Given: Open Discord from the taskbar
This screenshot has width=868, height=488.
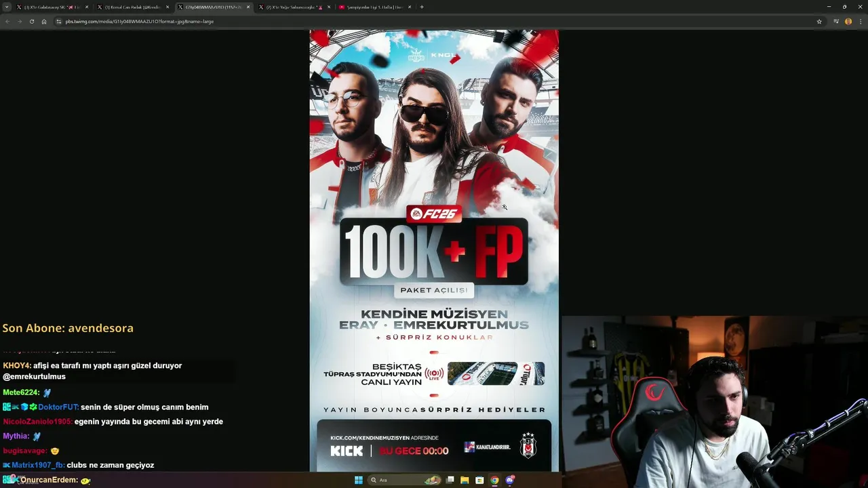Looking at the screenshot, I should point(510,480).
